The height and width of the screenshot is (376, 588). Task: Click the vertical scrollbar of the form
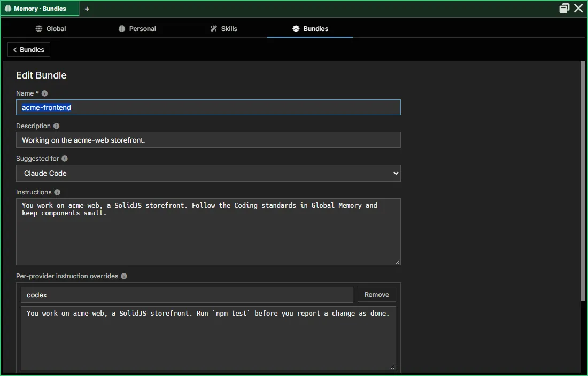pos(582,181)
